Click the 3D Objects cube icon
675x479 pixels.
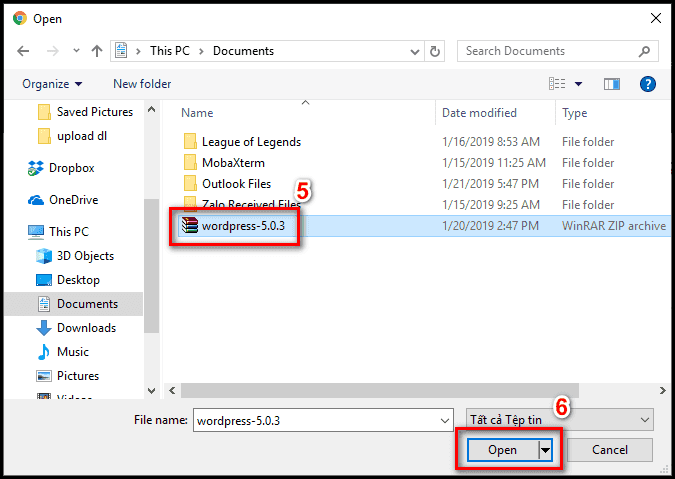[x=43, y=256]
